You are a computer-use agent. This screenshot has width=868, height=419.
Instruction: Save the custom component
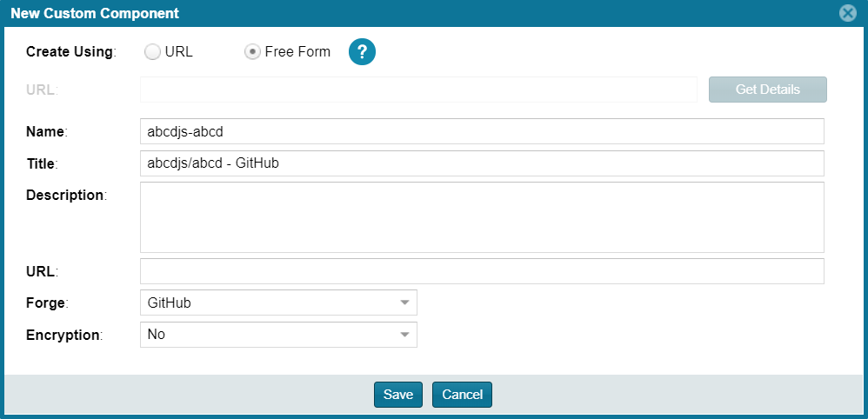tap(398, 395)
